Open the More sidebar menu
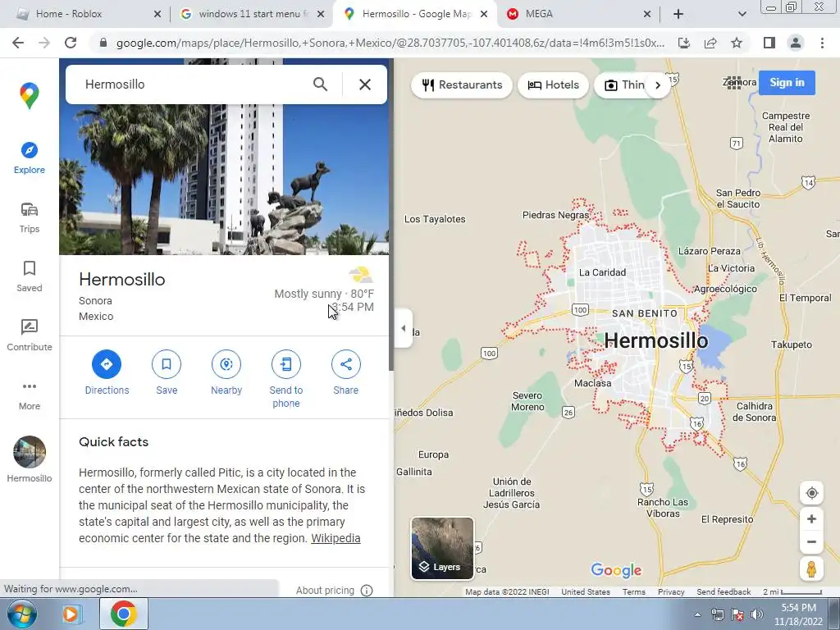The width and height of the screenshot is (840, 630). 30,395
